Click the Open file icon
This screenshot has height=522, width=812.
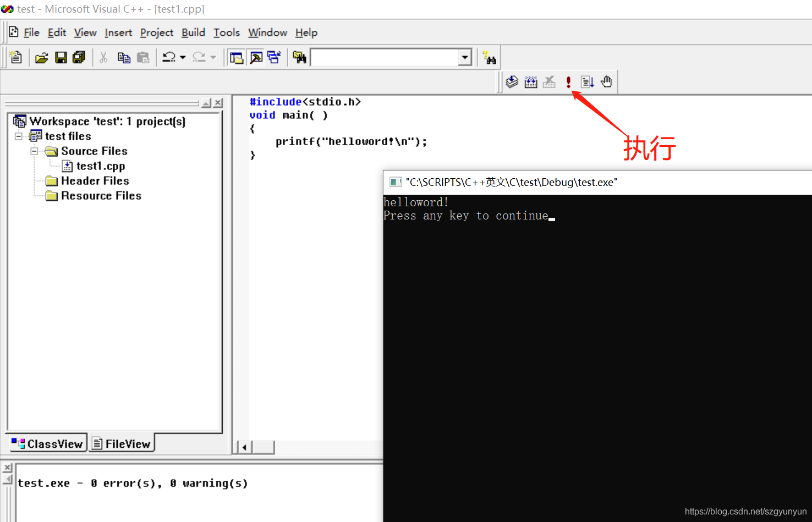pyautogui.click(x=42, y=57)
